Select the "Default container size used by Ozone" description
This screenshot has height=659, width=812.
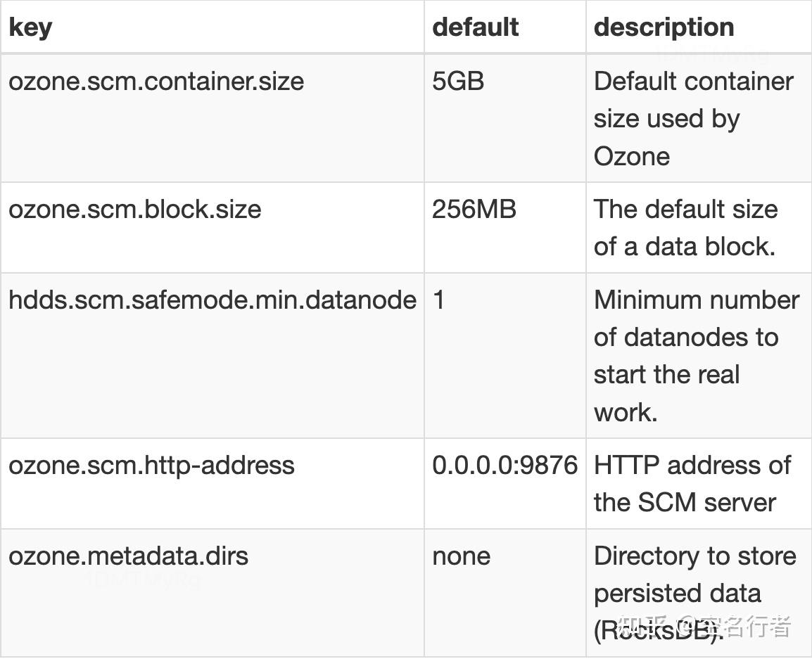(693, 118)
